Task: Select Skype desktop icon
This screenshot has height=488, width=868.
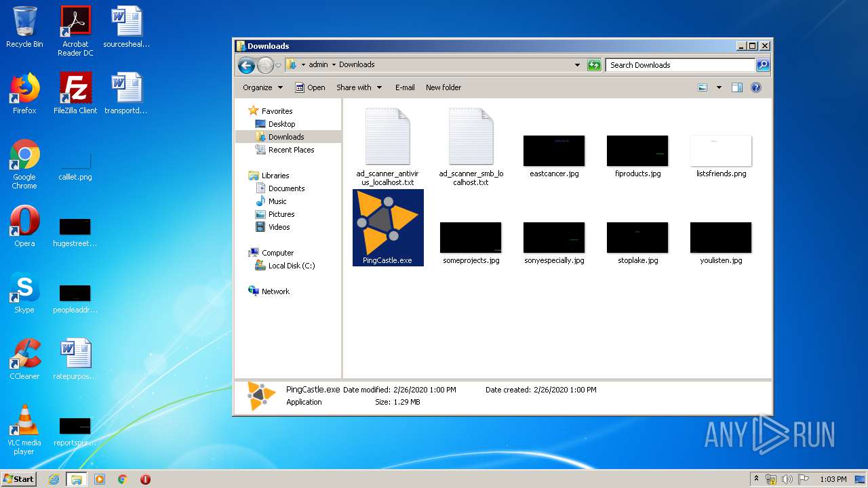Action: coord(24,293)
